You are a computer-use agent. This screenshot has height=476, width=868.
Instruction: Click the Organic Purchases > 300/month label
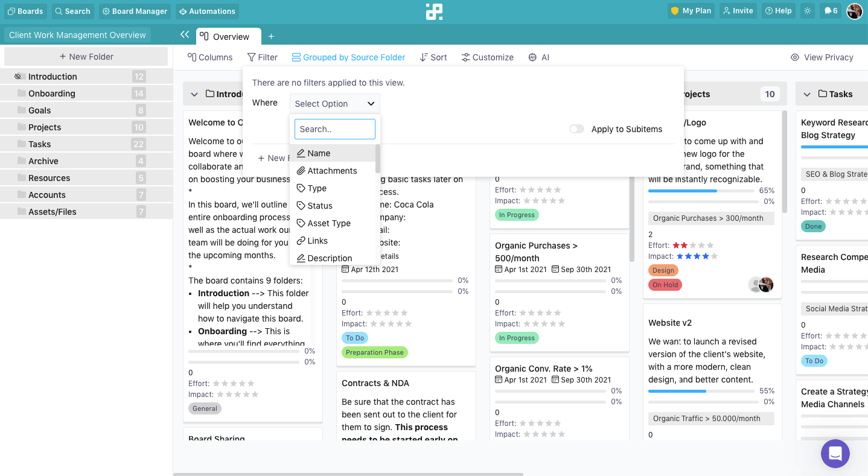click(x=711, y=218)
